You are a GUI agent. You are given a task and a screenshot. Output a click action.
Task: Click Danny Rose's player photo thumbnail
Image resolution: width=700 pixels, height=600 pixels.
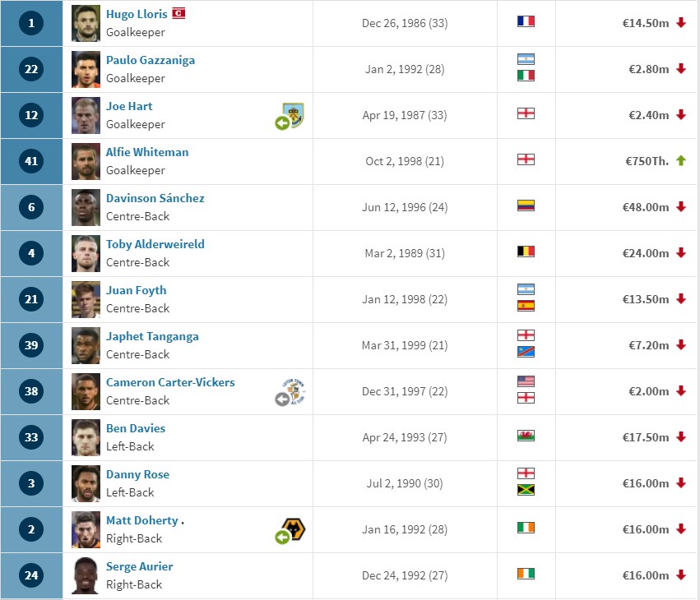point(86,483)
